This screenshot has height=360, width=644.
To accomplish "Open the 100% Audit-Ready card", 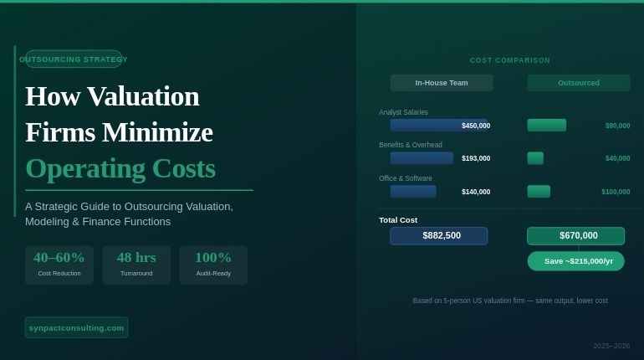I will tap(213, 265).
